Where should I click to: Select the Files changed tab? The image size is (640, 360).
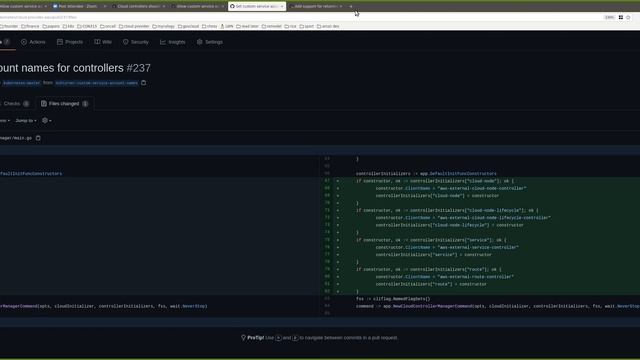[x=64, y=104]
